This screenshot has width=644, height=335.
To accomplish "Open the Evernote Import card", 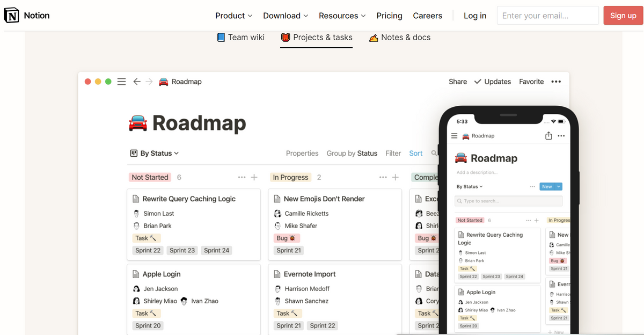I will (x=335, y=300).
